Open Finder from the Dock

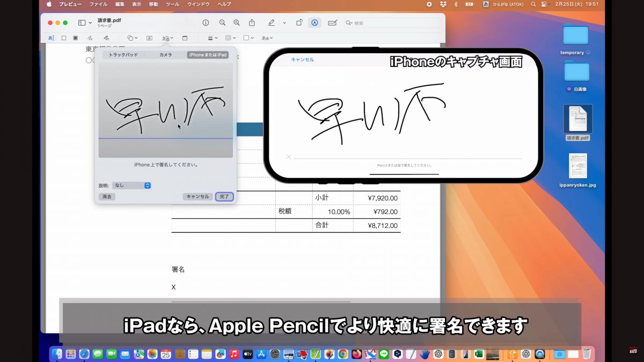point(57,354)
